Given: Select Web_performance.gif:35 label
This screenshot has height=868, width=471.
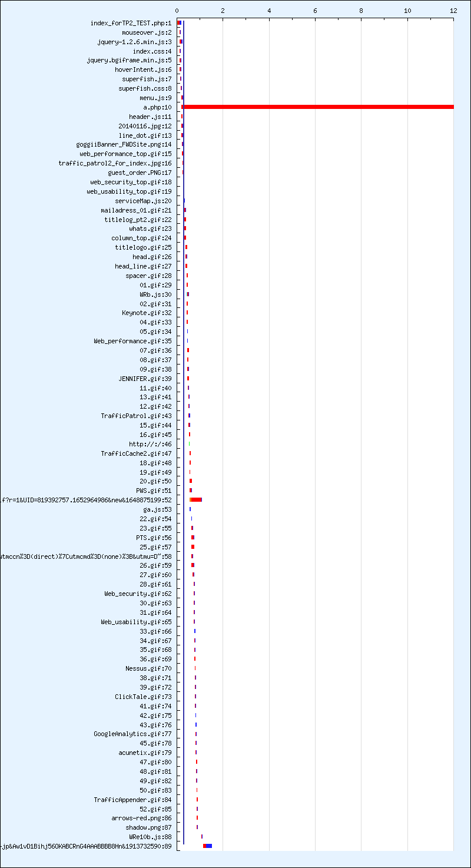Looking at the screenshot, I should [x=133, y=341].
